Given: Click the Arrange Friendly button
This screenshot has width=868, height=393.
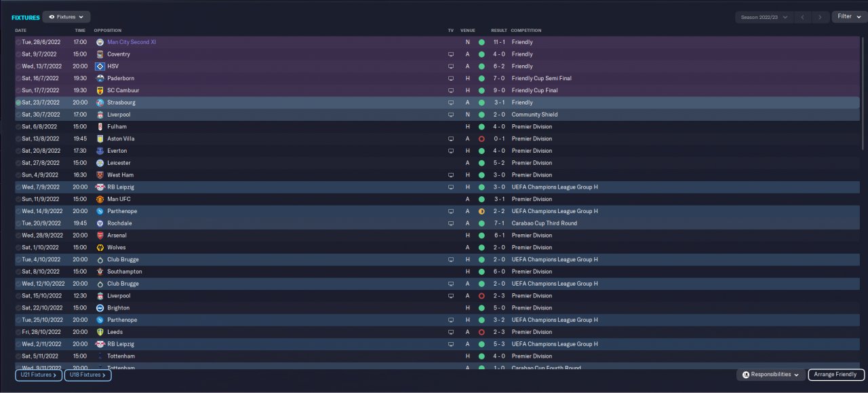Looking at the screenshot, I should (836, 375).
